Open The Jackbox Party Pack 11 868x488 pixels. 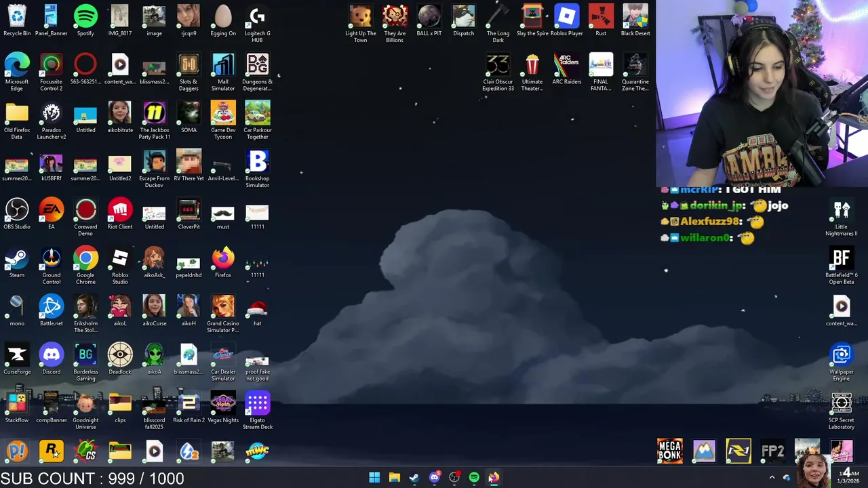click(x=155, y=121)
